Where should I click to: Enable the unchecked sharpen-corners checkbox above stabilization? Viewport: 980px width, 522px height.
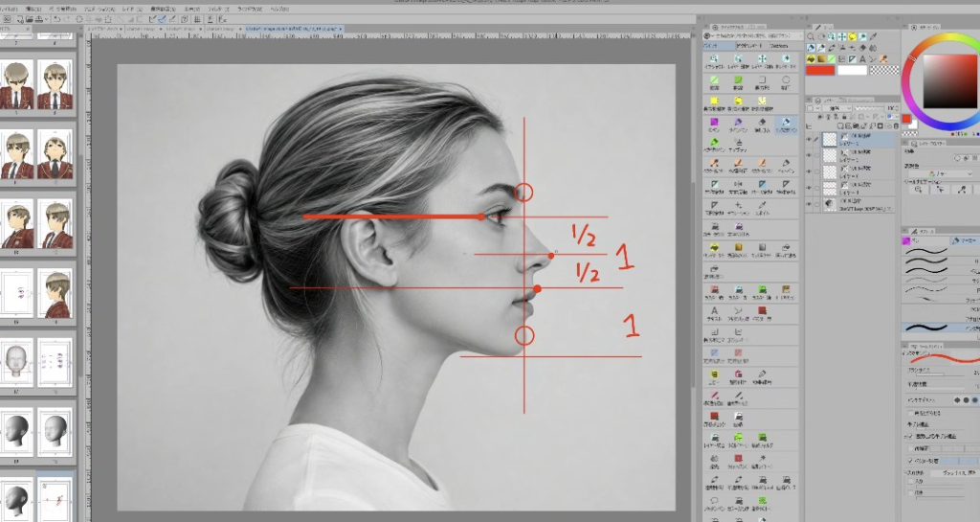(x=909, y=413)
